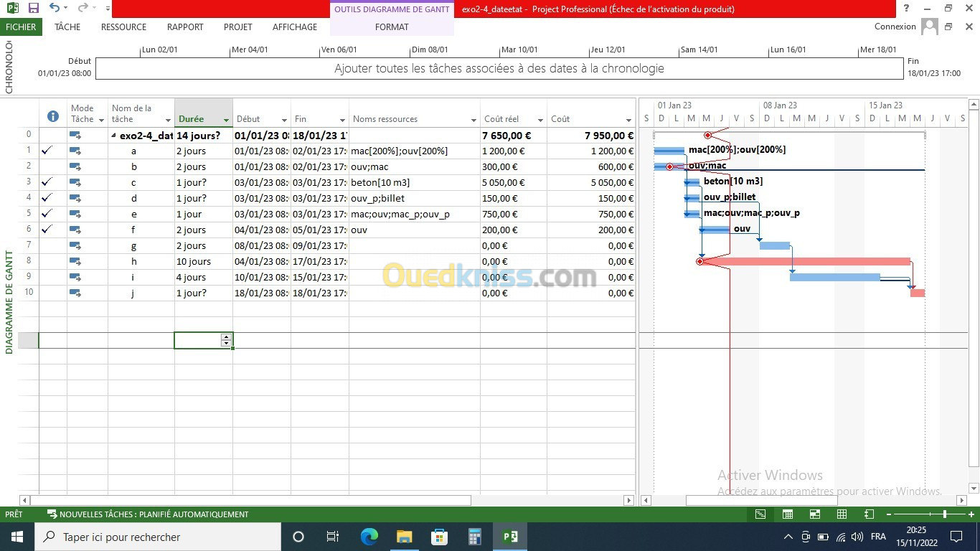Viewport: 980px width, 551px height.
Task: Click completed checkmark indicator for task c
Action: (x=47, y=182)
